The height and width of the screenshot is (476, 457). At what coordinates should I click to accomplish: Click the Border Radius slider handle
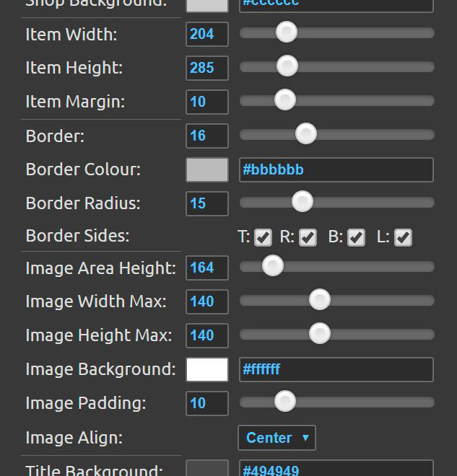click(x=301, y=202)
